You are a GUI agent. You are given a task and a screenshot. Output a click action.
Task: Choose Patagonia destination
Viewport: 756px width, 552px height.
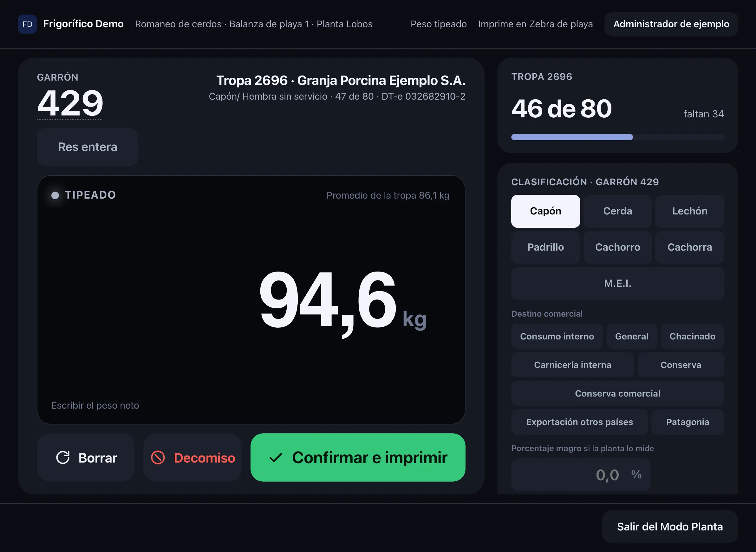pyautogui.click(x=688, y=422)
